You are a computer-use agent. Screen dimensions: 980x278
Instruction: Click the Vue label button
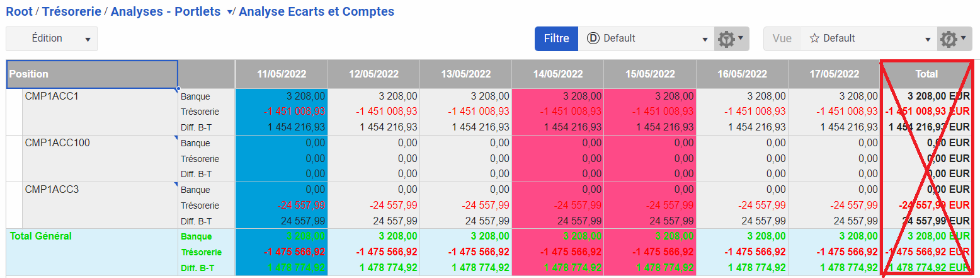[x=782, y=38]
